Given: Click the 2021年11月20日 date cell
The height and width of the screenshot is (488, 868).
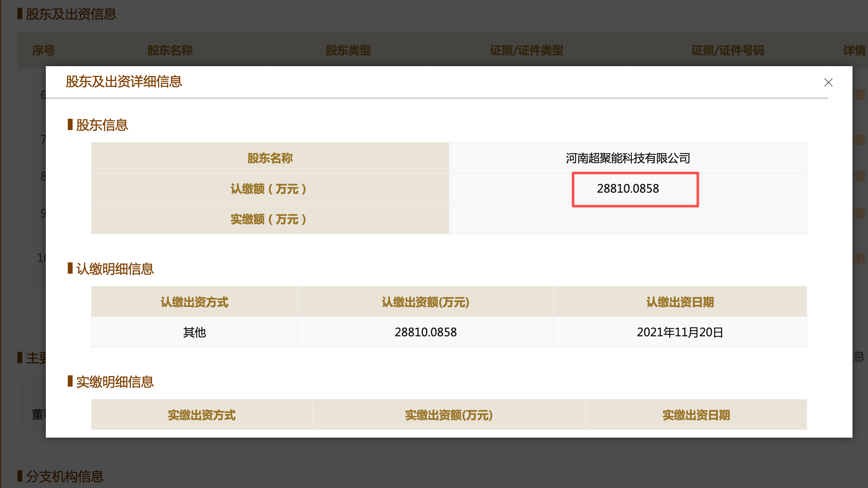Looking at the screenshot, I should point(680,332).
